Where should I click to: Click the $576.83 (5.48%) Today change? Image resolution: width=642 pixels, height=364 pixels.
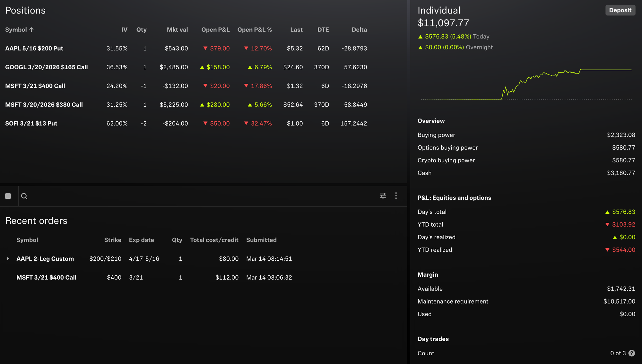(454, 37)
